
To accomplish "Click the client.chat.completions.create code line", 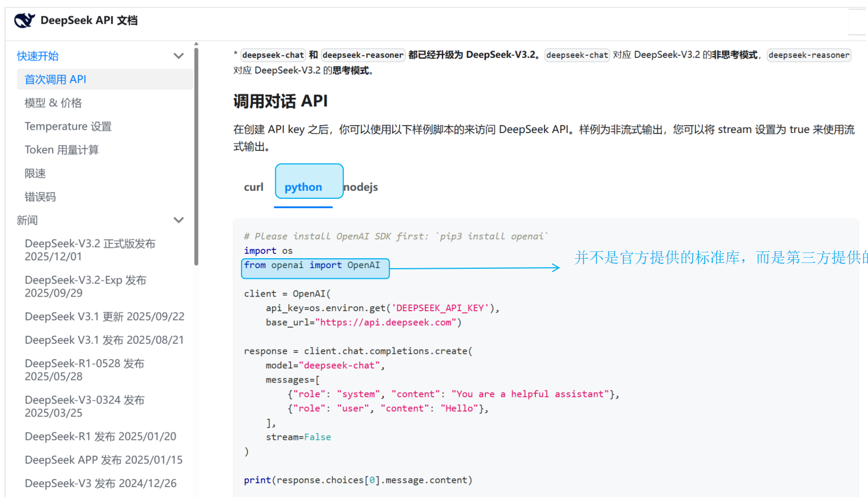I will tap(358, 351).
